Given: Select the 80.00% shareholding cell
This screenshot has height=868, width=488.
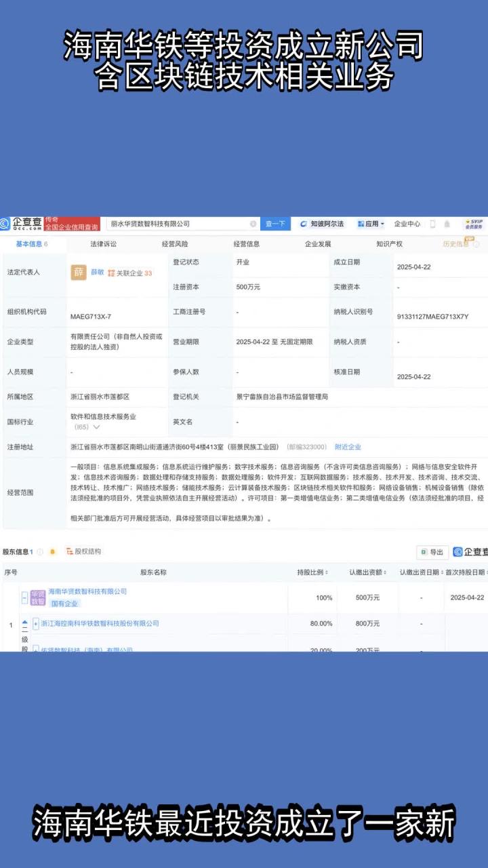Looking at the screenshot, I should pos(321,623).
